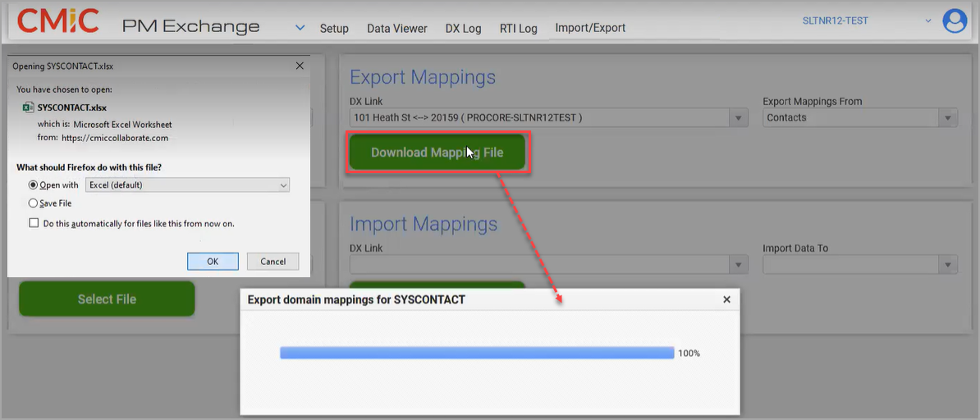
Task: Expand the blue chevron next to PM Exchange
Action: click(x=300, y=28)
